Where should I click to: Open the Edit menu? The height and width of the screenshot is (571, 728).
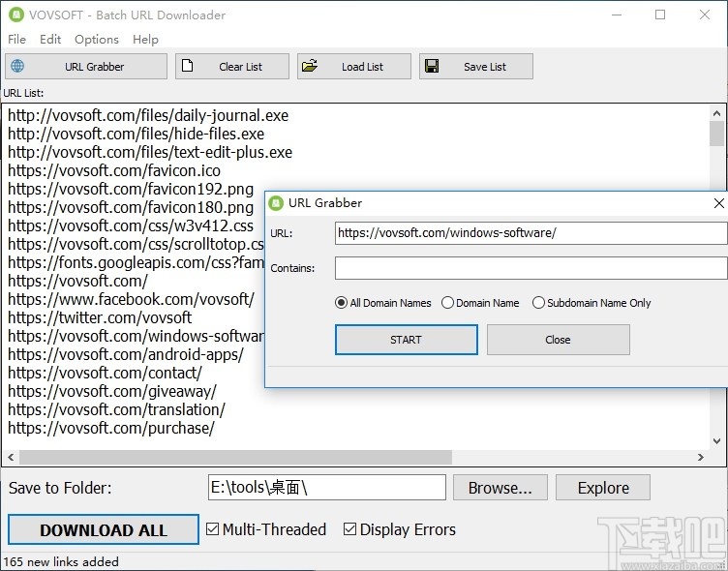[50, 40]
